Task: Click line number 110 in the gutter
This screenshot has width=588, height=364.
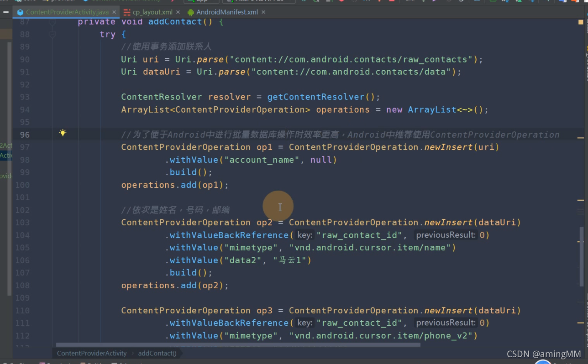Action: pos(22,311)
